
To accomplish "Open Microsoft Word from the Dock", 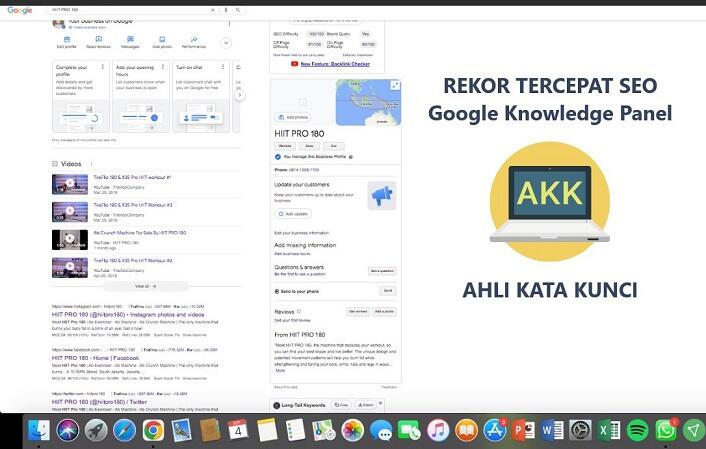I will 552,431.
